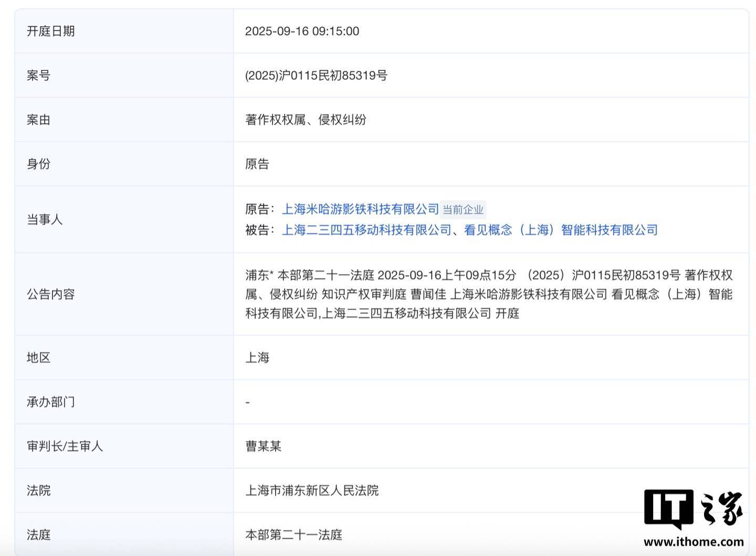This screenshot has width=756, height=556.
Task: Click the empty 承办部门 value dash
Action: coord(247,402)
